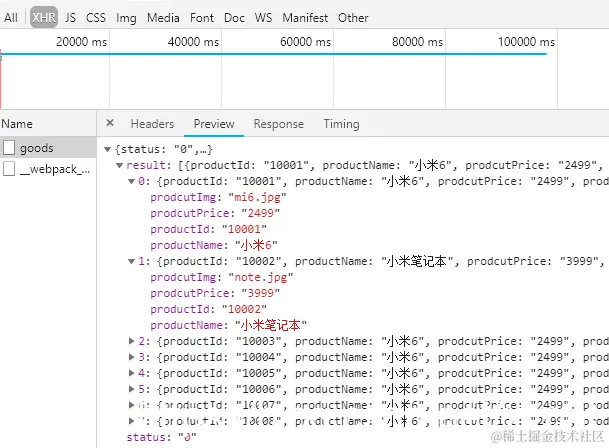Select the WS filter
This screenshot has width=609, height=448.
coord(263,17)
